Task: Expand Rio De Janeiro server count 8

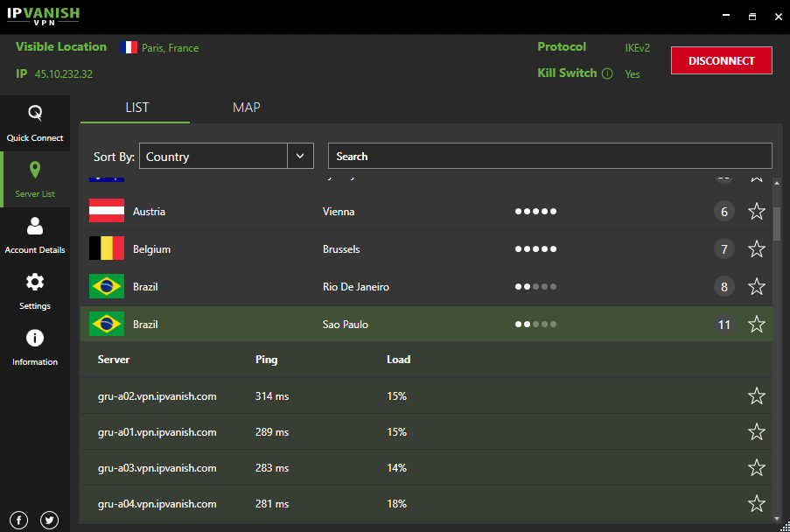Action: point(724,287)
